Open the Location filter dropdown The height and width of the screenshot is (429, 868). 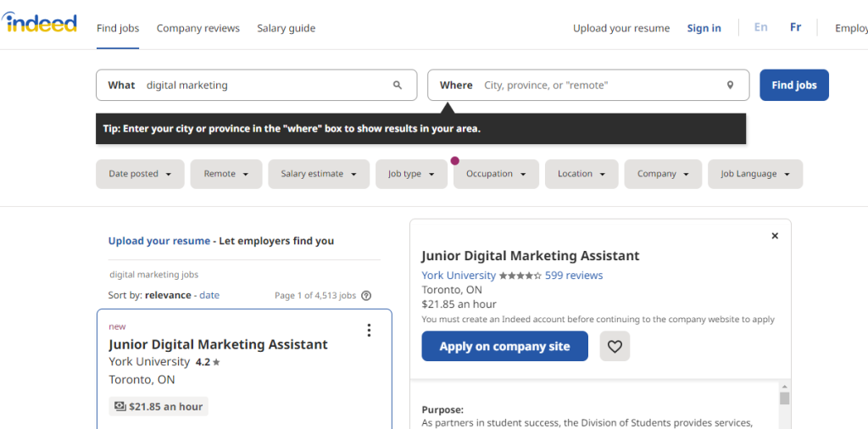coord(581,174)
